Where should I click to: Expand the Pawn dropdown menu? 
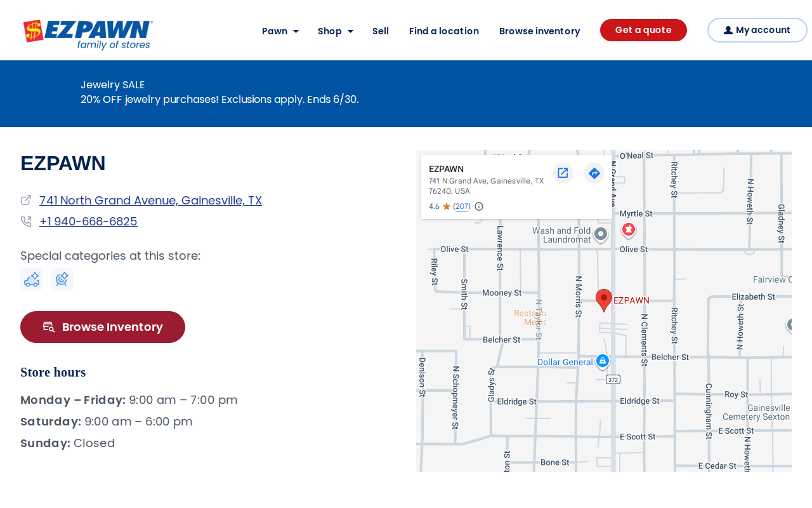(x=280, y=31)
